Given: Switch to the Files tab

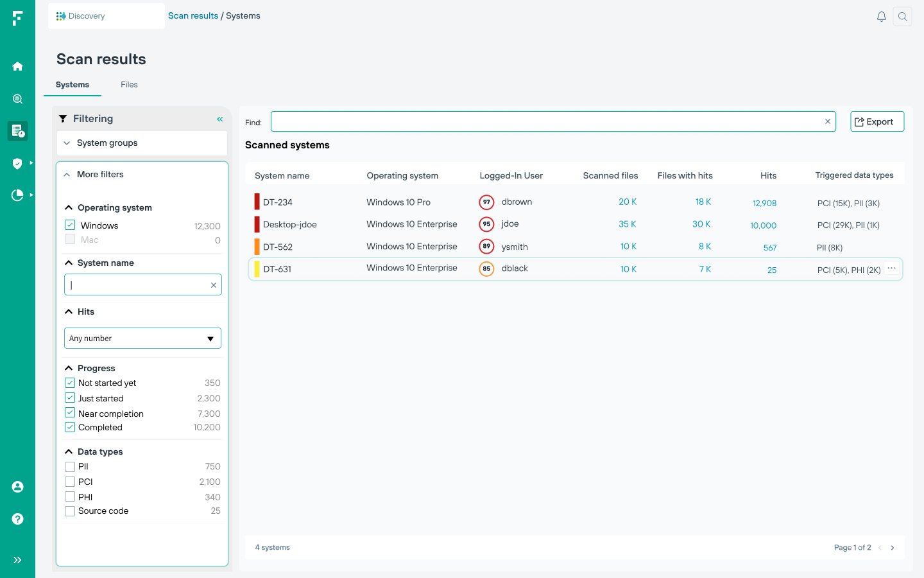Looking at the screenshot, I should (129, 85).
